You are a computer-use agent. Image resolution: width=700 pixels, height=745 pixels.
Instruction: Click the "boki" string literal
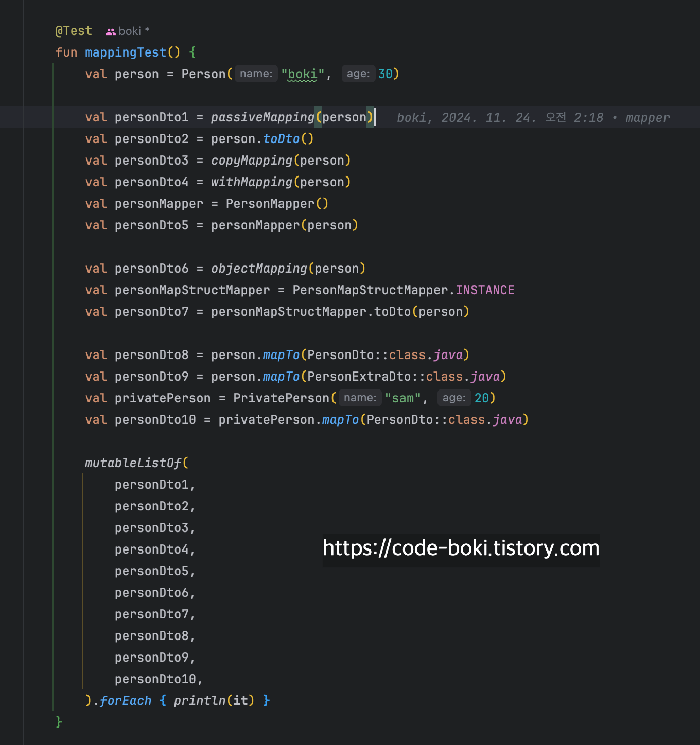[303, 74]
